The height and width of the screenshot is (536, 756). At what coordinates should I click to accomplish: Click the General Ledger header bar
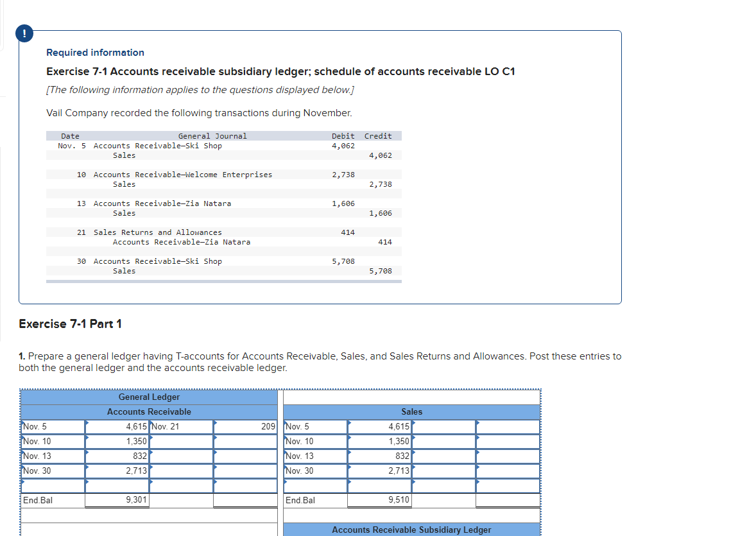click(x=149, y=397)
